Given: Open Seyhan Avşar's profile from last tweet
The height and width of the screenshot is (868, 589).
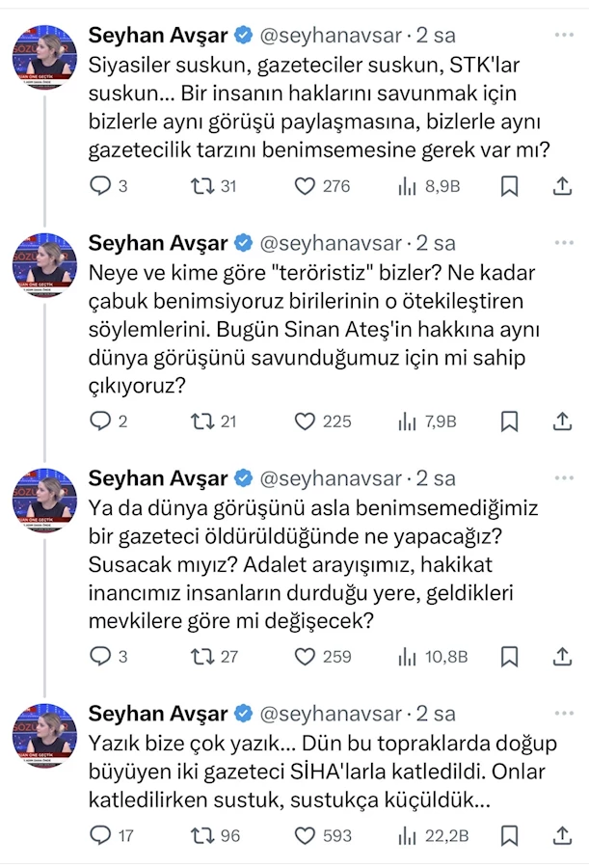Looking at the screenshot, I should [x=158, y=714].
